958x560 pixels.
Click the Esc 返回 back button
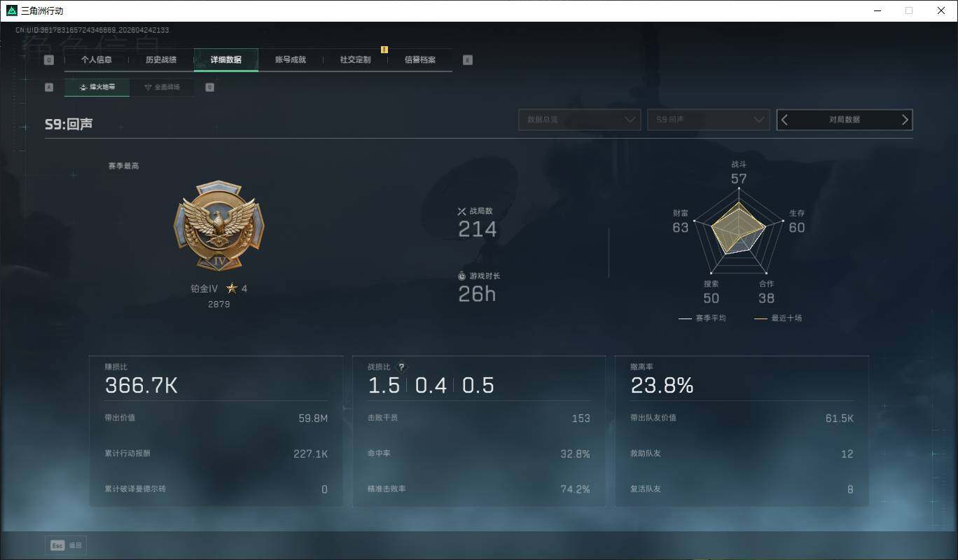tap(66, 545)
